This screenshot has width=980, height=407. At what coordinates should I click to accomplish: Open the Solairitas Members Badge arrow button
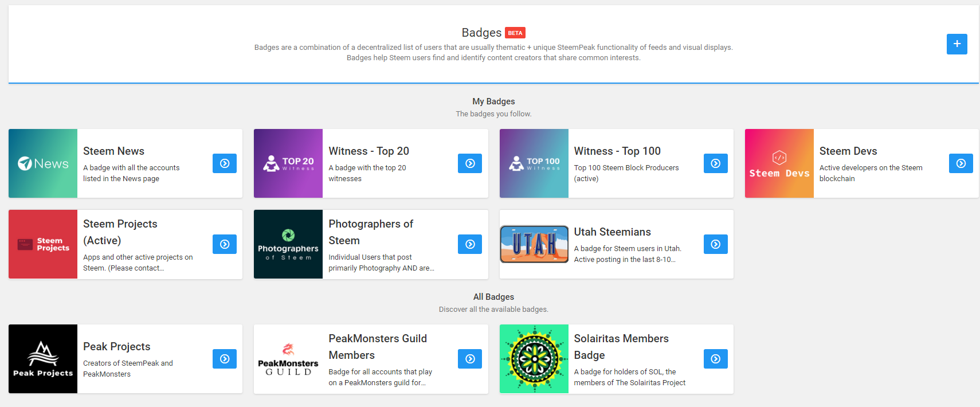716,359
